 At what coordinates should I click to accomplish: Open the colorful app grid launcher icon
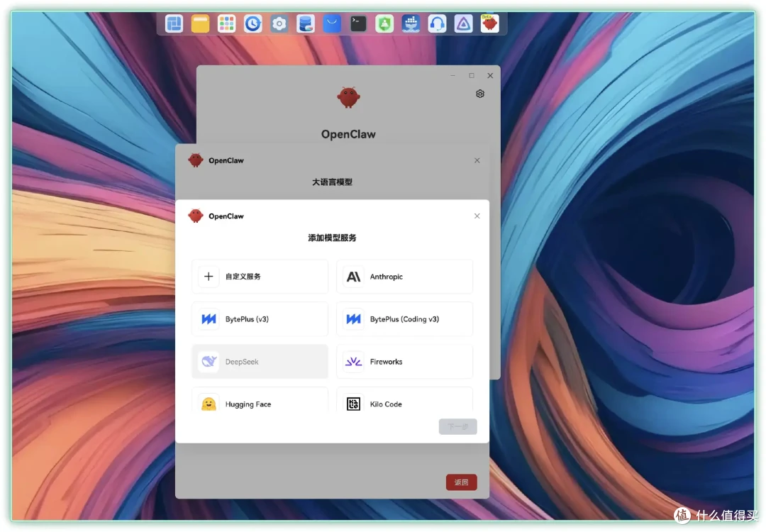tap(226, 23)
